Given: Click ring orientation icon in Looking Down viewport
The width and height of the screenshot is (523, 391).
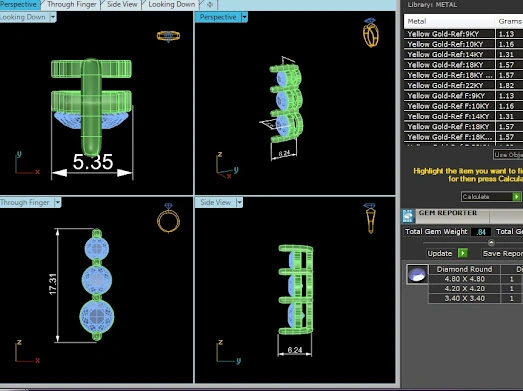Looking at the screenshot, I should pos(168,36).
